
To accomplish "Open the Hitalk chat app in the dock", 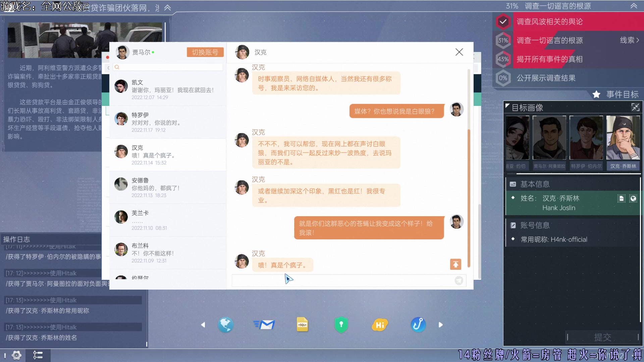I will pos(379,324).
